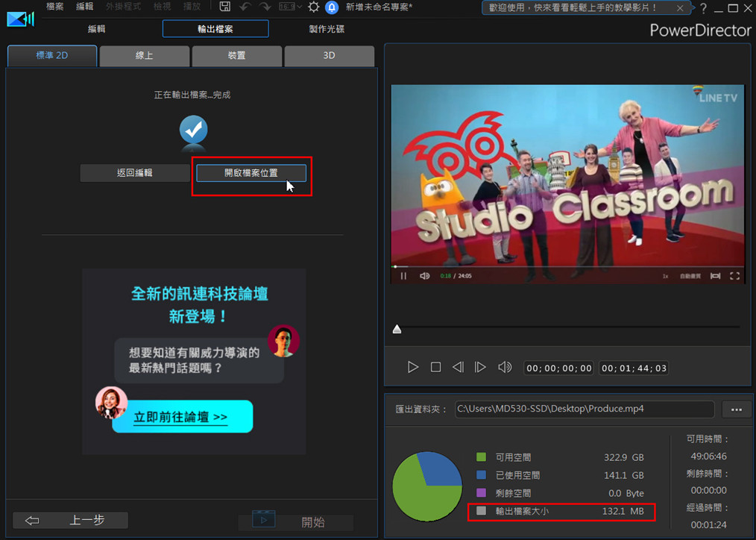Viewport: 756px width, 540px height.
Task: Dismiss the welcome tutorial video tooltip
Action: coord(679,8)
